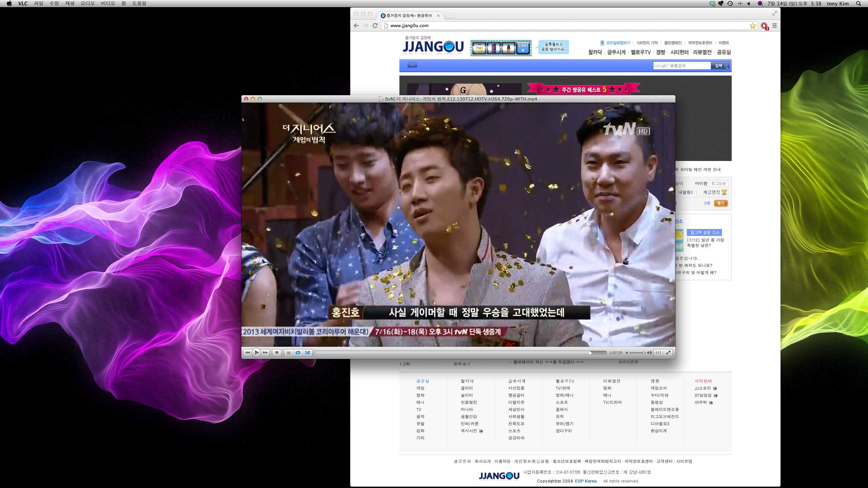Enter browser fullscreen with the window's expand arrows
Viewport: 868px width, 488px height.
(774, 13)
